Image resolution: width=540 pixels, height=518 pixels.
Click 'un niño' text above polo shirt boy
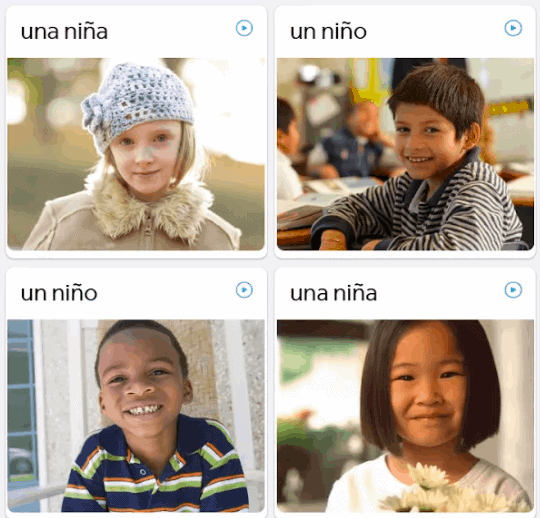coord(59,293)
